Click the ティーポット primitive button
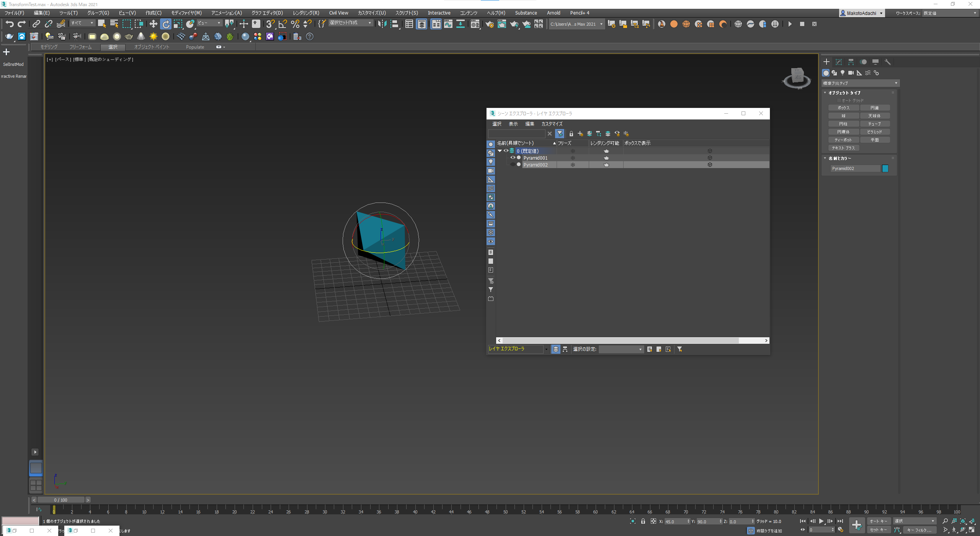The image size is (980, 536). [843, 140]
